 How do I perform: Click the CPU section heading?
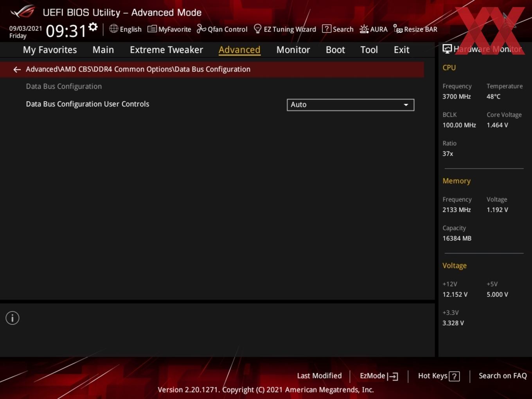coord(449,68)
